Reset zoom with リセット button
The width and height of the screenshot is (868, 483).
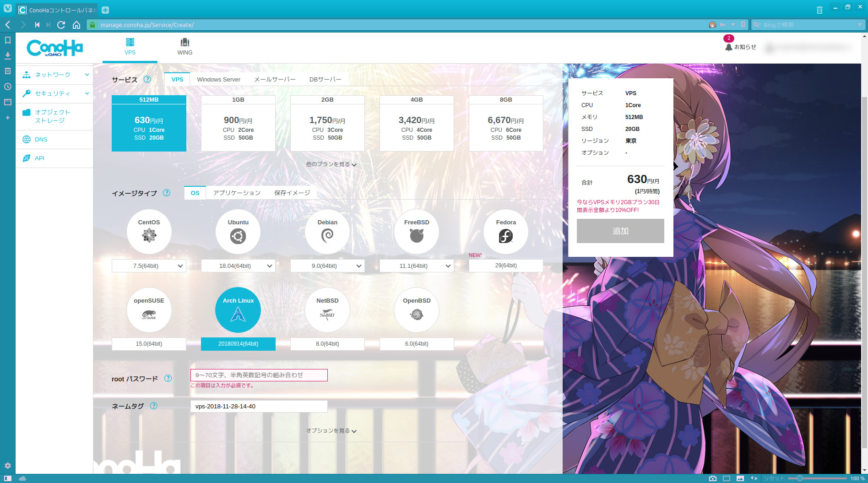774,478
